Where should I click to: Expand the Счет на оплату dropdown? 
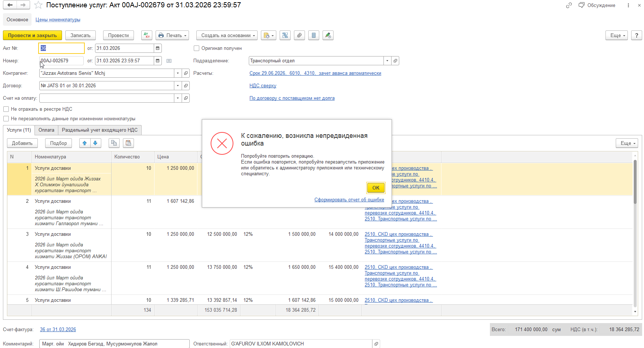point(178,98)
